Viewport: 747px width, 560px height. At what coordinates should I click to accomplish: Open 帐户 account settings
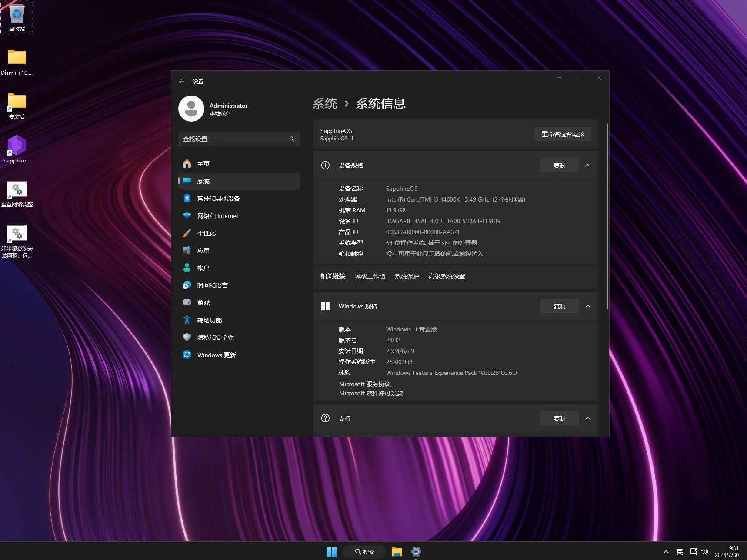[x=204, y=268]
